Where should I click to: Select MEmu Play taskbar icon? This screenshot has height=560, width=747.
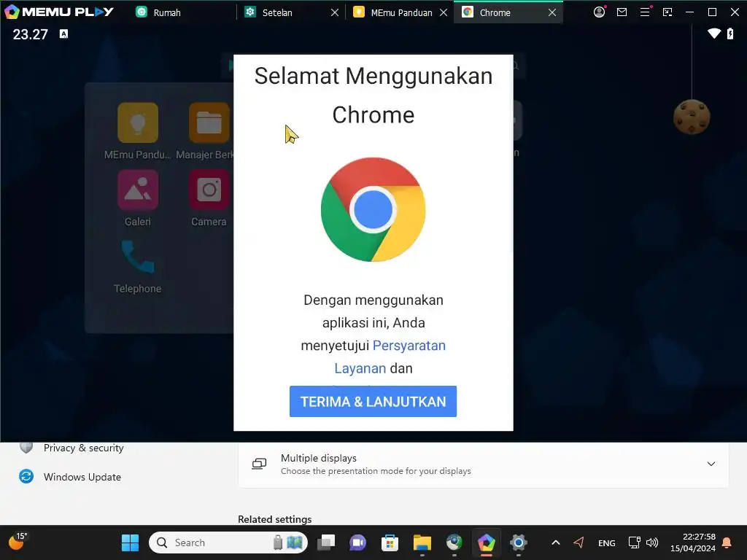[487, 542]
